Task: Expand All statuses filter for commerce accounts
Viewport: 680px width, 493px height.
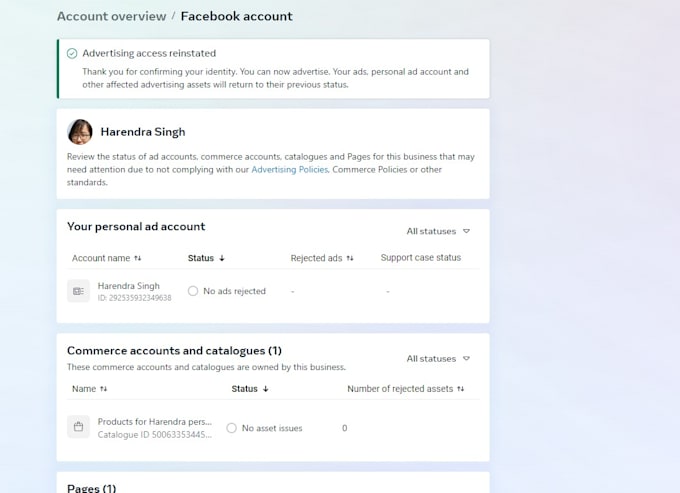Action: pos(438,359)
